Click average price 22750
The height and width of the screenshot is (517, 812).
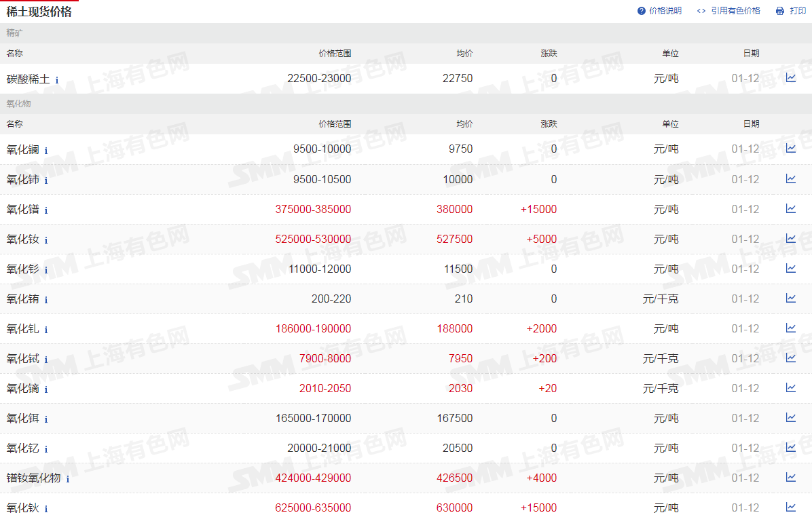458,78
